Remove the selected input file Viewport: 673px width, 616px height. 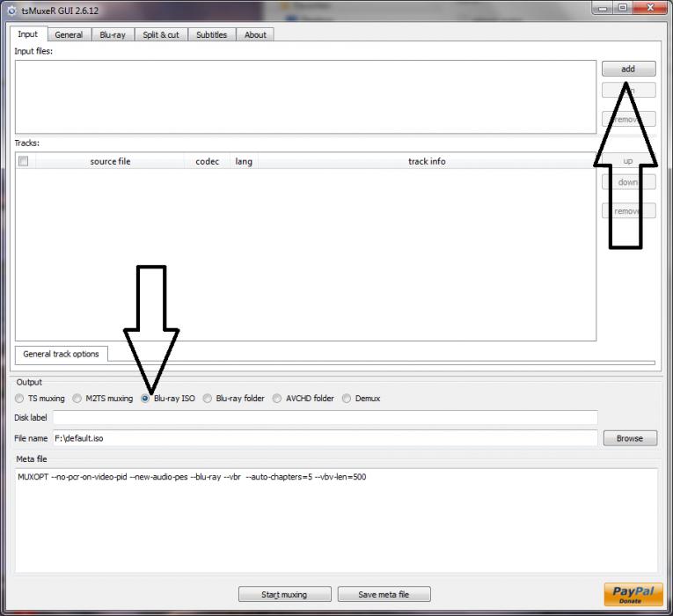click(x=628, y=119)
